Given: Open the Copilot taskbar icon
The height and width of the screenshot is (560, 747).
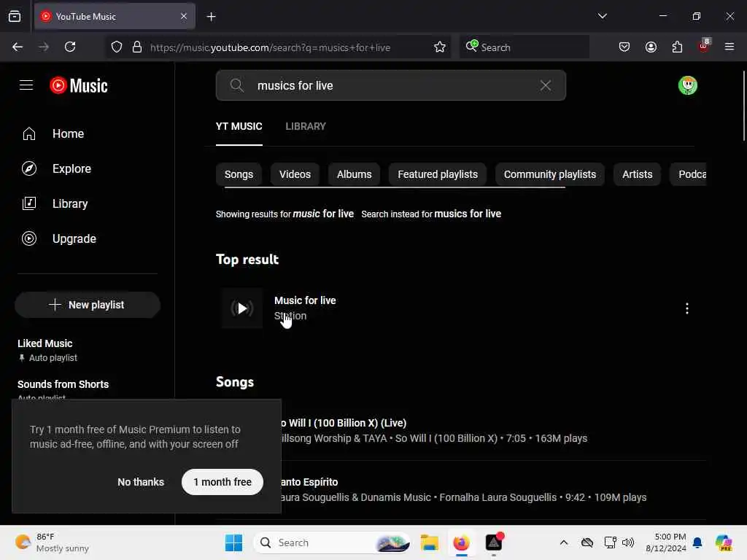Looking at the screenshot, I should point(724,542).
